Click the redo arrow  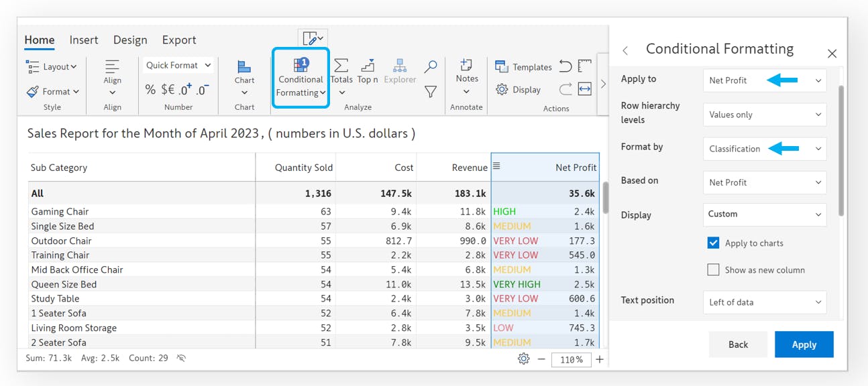565,88
